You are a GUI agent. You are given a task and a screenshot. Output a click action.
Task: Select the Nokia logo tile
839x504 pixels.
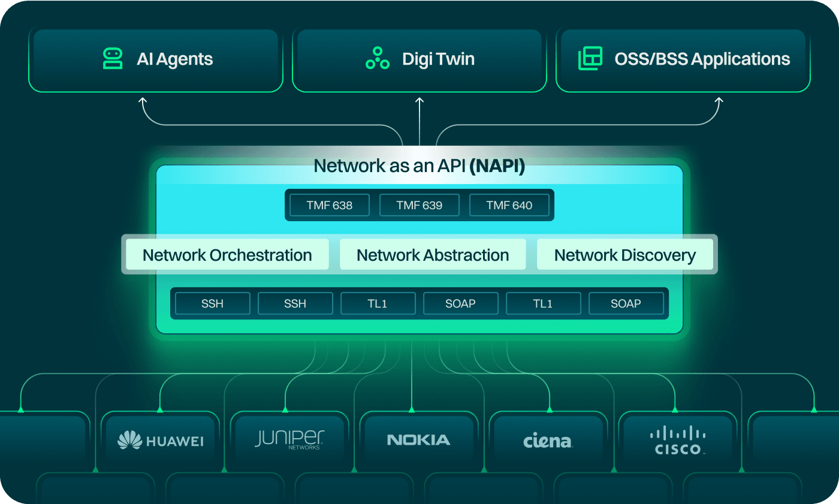[419, 441]
